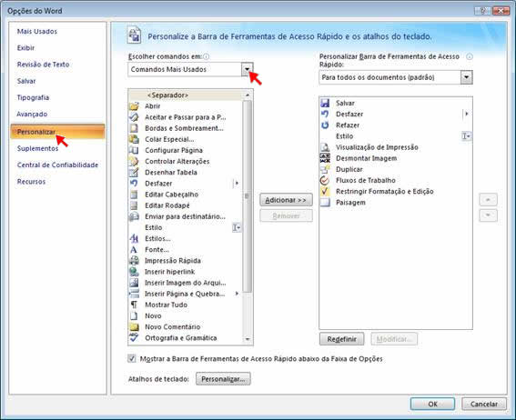
Task: Select the Mostrar Tudo paragraph mark icon
Action: tap(134, 305)
